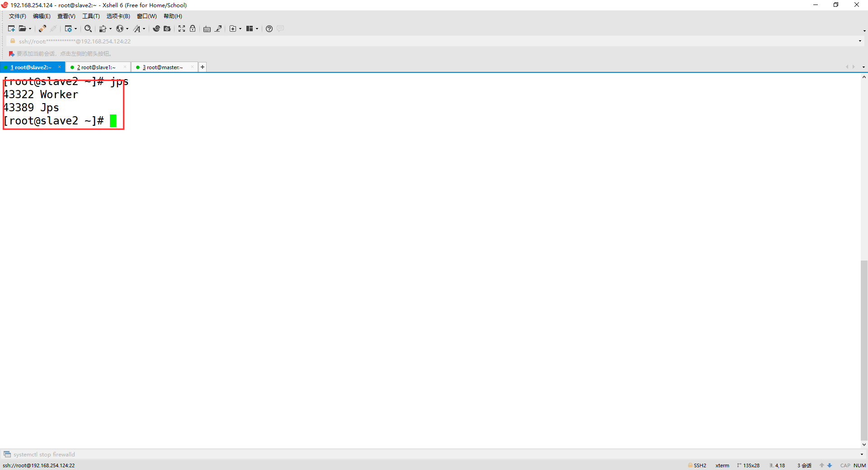Screen dimensions: 868x470
Task: Click the Reconnect plug icon
Action: pyautogui.click(x=42, y=28)
